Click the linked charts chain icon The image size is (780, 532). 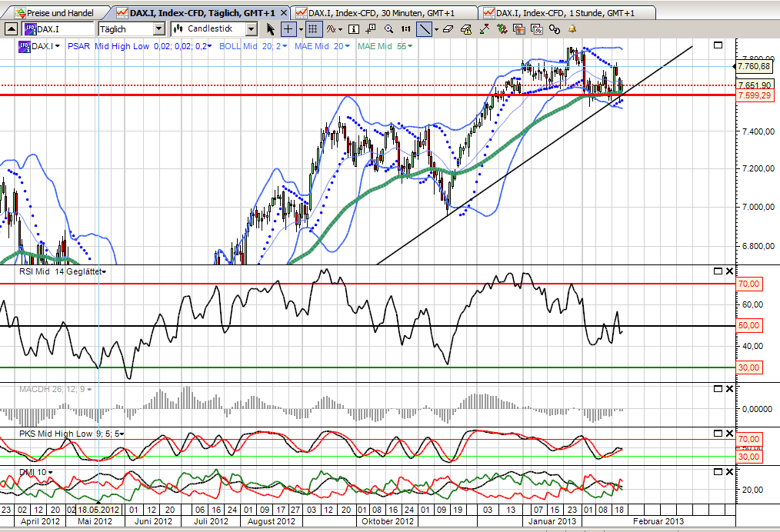(x=553, y=29)
